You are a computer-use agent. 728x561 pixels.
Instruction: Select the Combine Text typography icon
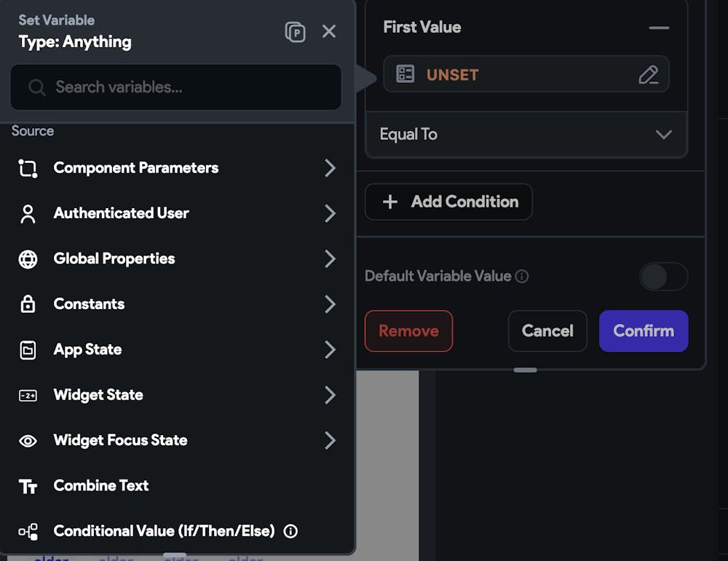tap(28, 486)
